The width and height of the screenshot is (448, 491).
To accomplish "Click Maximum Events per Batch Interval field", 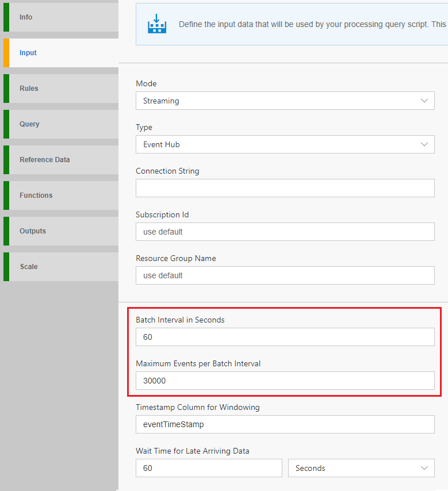I will 285,381.
